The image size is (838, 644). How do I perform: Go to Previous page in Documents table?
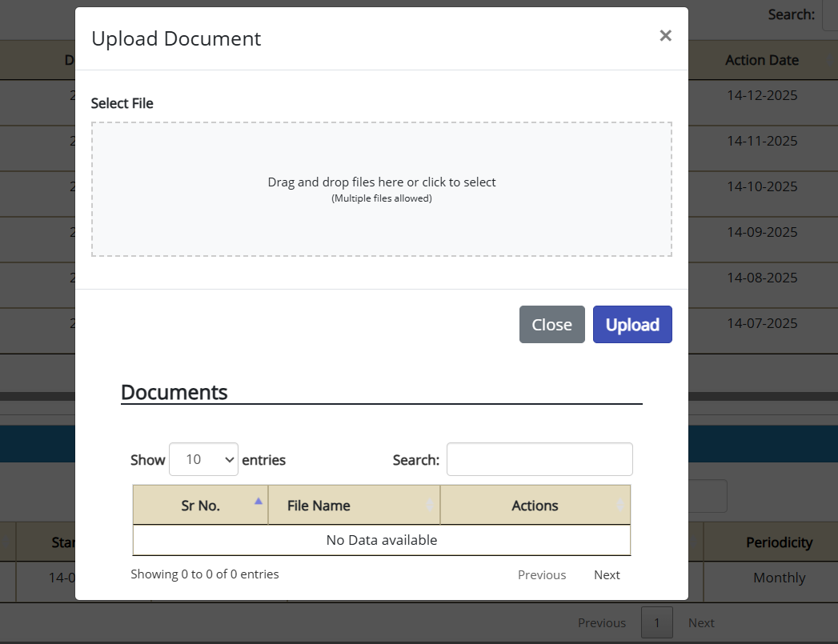pyautogui.click(x=541, y=575)
